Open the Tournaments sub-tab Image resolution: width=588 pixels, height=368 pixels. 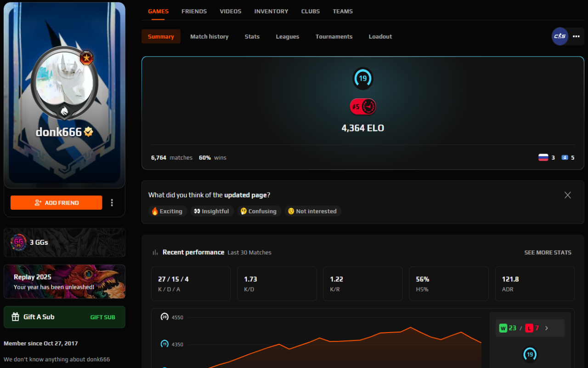pyautogui.click(x=334, y=36)
